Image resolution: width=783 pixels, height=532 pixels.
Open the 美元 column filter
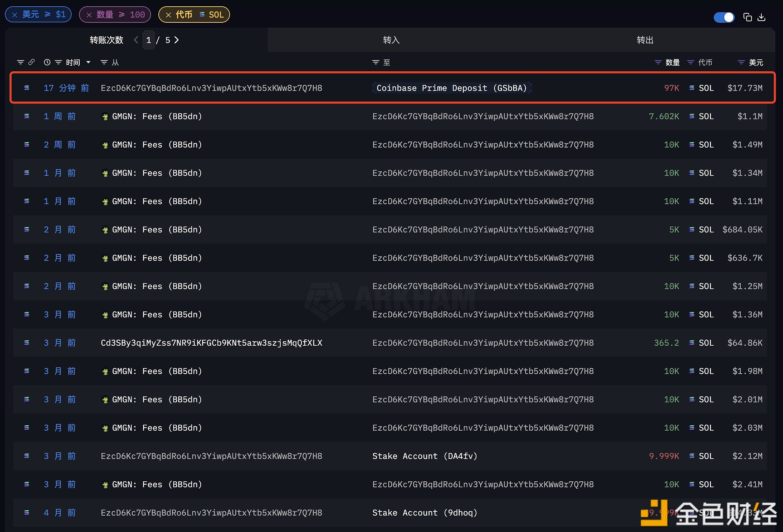[x=741, y=62]
